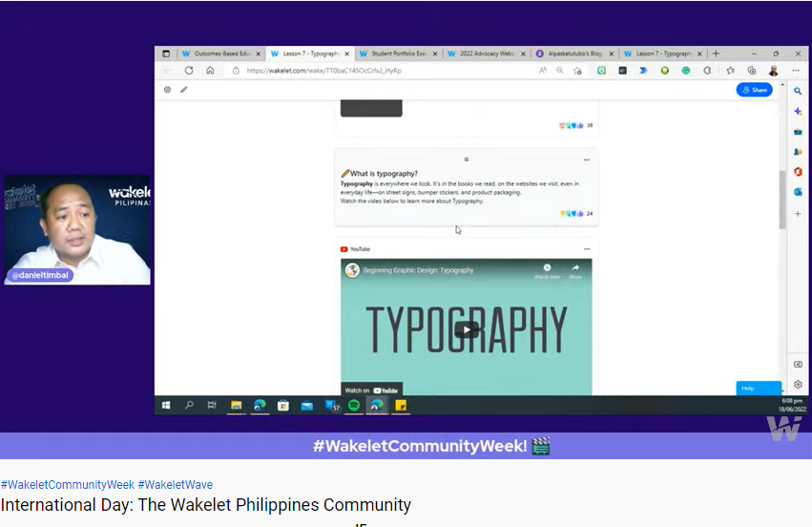This screenshot has height=527, width=812.
Task: Open the Beginning Graphic Design: Typography title
Action: [x=418, y=270]
